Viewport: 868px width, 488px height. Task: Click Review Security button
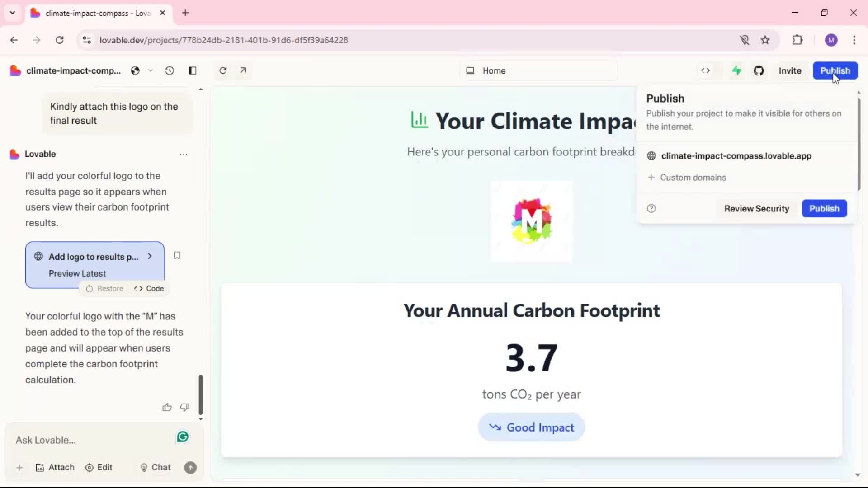[756, 208]
